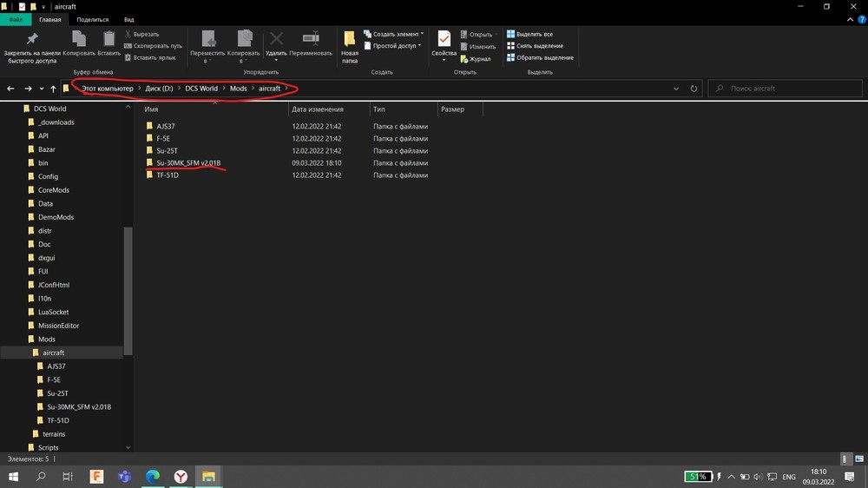Open the Файл tab
Screen dimensions: 868x488
tap(16, 19)
